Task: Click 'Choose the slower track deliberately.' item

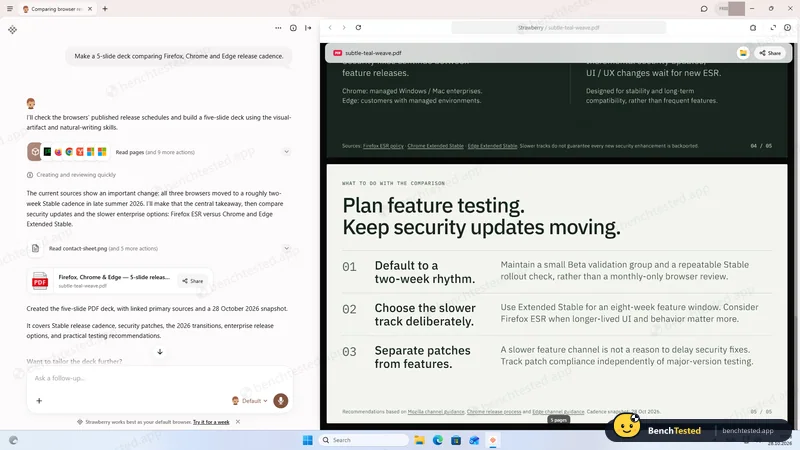Action: coord(425,315)
